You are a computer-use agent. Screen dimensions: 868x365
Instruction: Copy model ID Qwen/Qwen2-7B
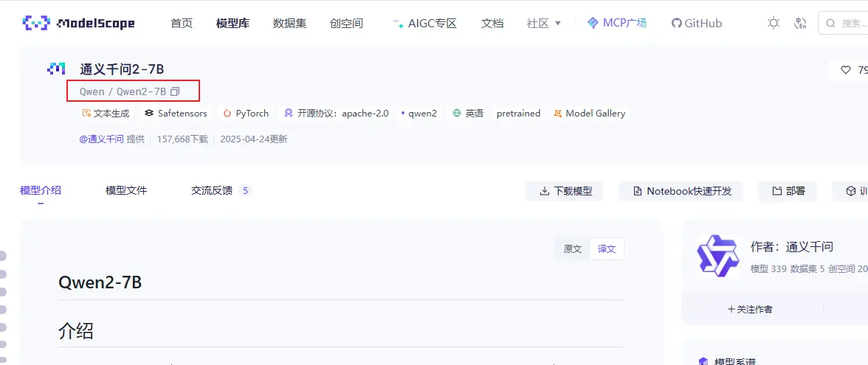point(175,91)
